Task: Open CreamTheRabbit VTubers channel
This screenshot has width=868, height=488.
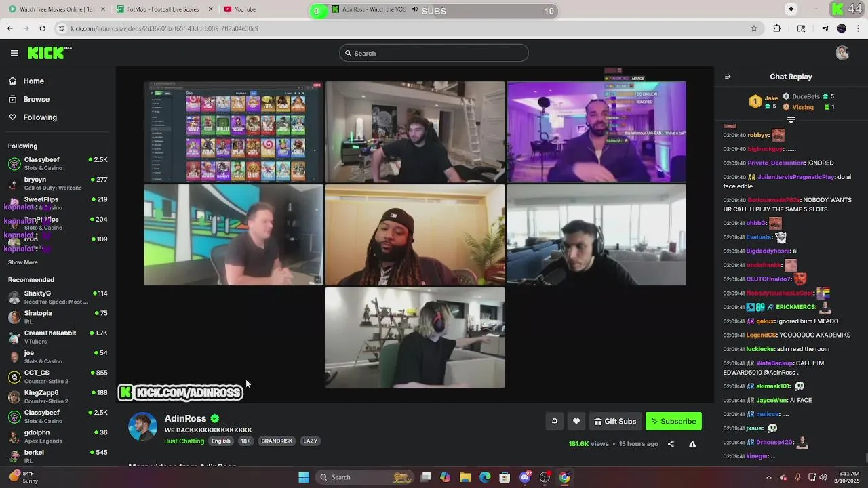Action: click(58, 337)
